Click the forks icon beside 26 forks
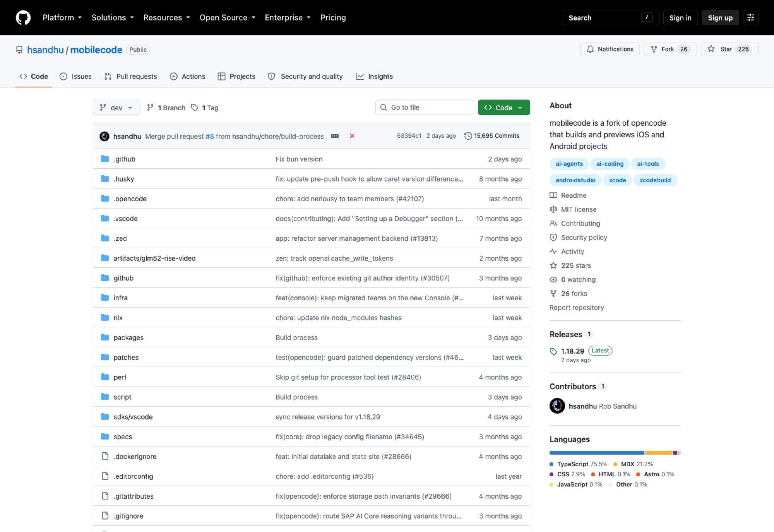774x532 pixels. click(553, 293)
